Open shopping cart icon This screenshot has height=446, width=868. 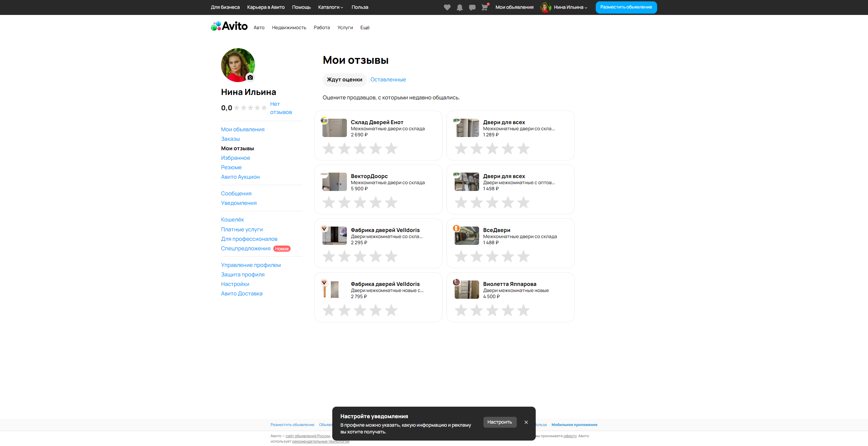pos(485,7)
